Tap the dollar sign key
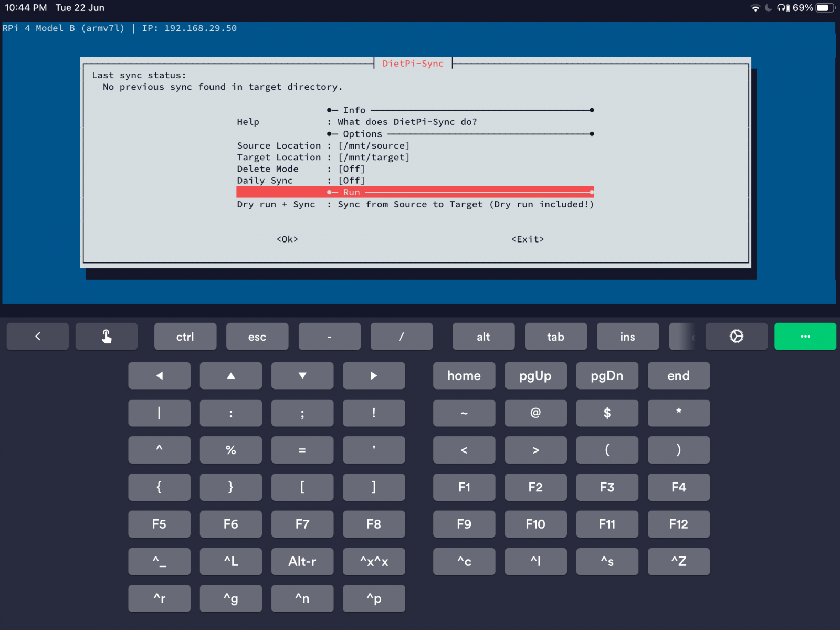 pyautogui.click(x=607, y=413)
